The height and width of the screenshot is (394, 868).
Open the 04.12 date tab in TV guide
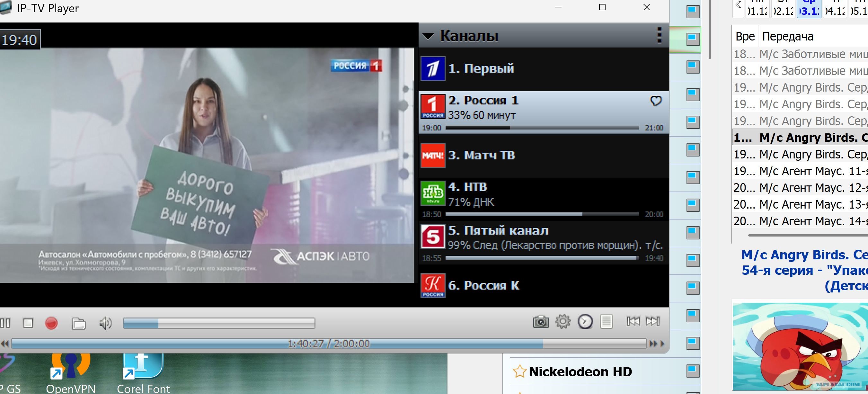(835, 9)
